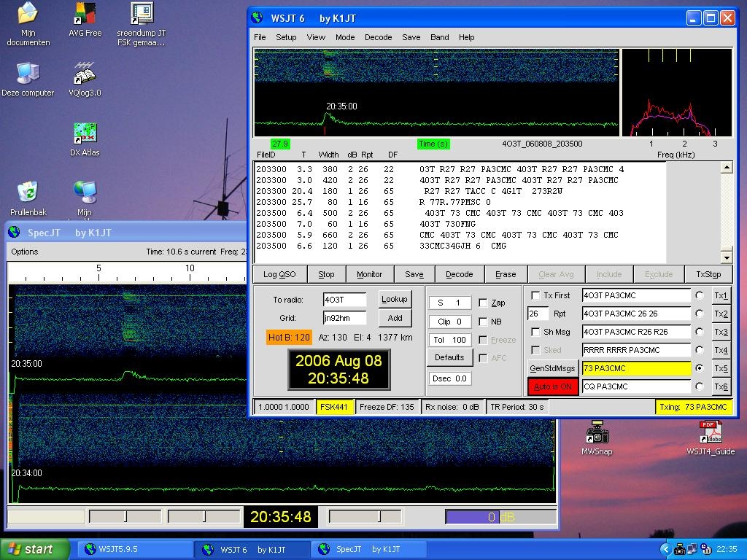Open the Setup menu in WSJT 6

point(286,37)
